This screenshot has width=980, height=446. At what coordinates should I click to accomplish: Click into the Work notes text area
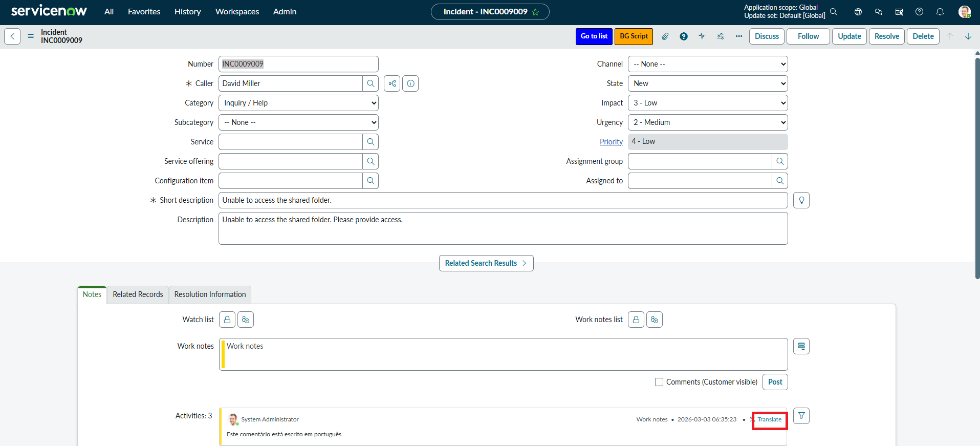pos(504,354)
